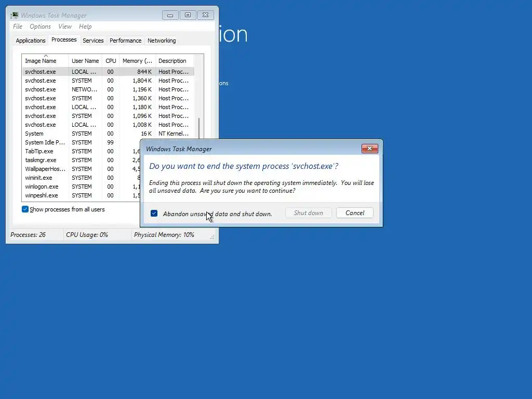The width and height of the screenshot is (532, 399).
Task: Switch to the Services tab
Action: (93, 41)
